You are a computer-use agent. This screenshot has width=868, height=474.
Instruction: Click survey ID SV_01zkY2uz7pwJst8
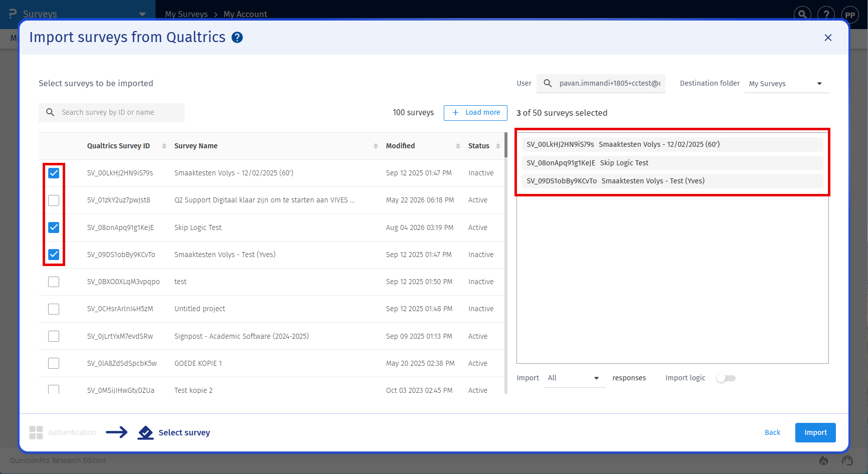[118, 200]
